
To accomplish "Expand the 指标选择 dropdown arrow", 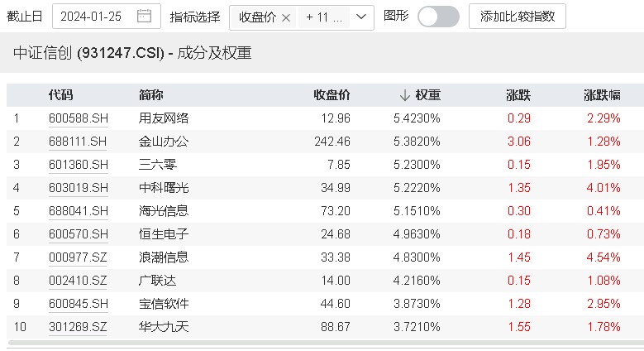I will coord(361,17).
